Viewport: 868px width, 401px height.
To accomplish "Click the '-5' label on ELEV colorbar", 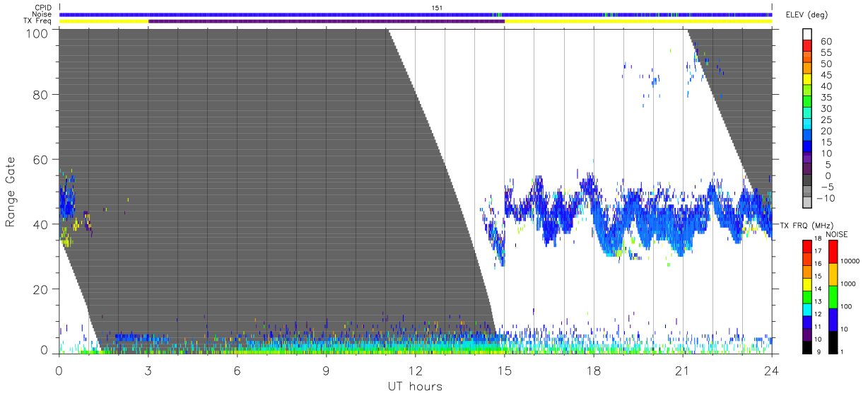I will tap(827, 187).
